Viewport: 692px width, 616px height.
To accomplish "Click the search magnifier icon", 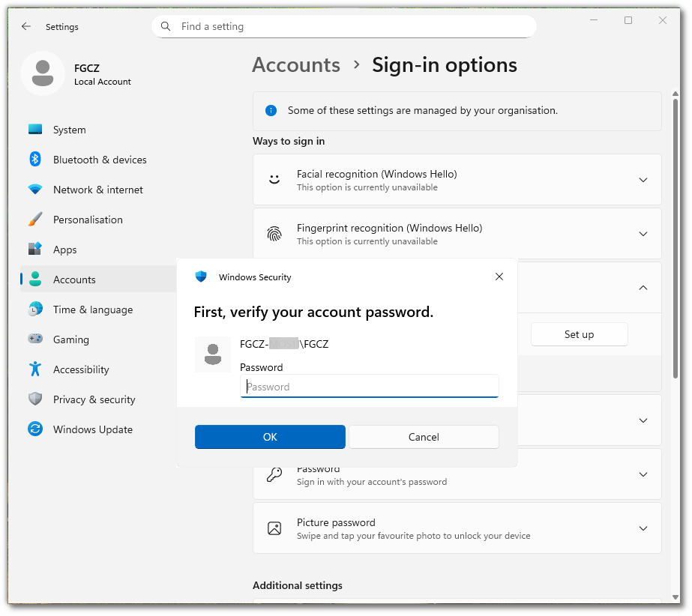I will [x=166, y=26].
